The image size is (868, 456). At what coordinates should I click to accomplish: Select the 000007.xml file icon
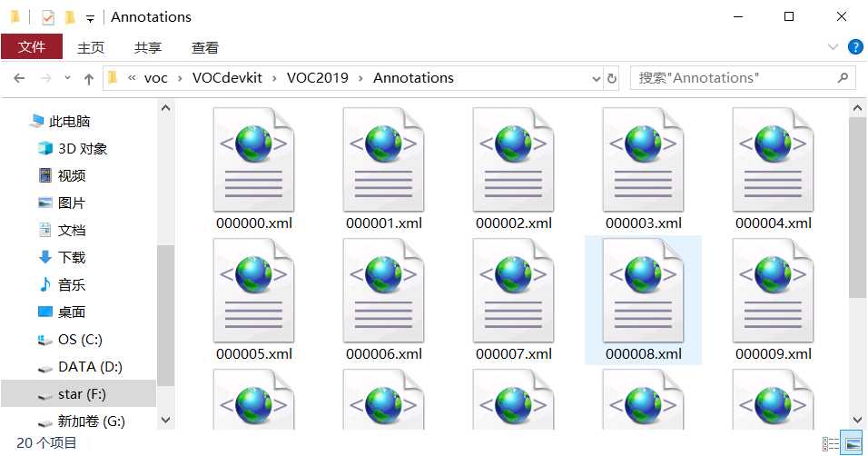(513, 291)
